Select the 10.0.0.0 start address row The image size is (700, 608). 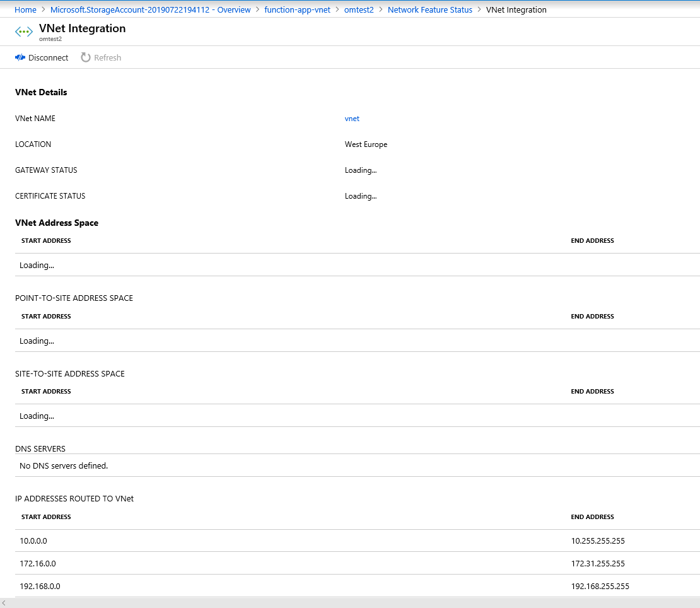point(33,541)
